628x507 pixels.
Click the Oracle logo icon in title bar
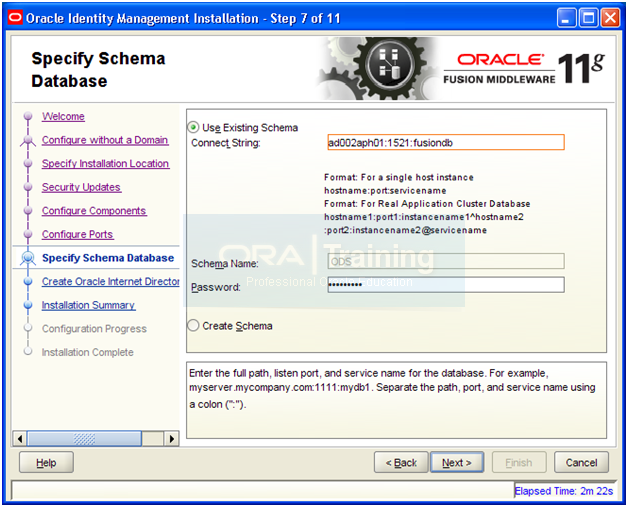(x=15, y=18)
